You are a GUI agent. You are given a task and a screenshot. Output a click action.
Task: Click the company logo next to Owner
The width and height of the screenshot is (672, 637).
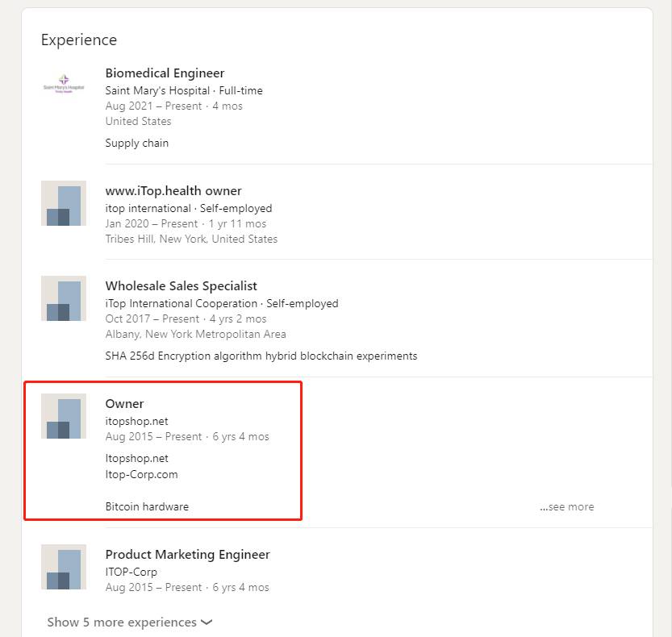63,416
